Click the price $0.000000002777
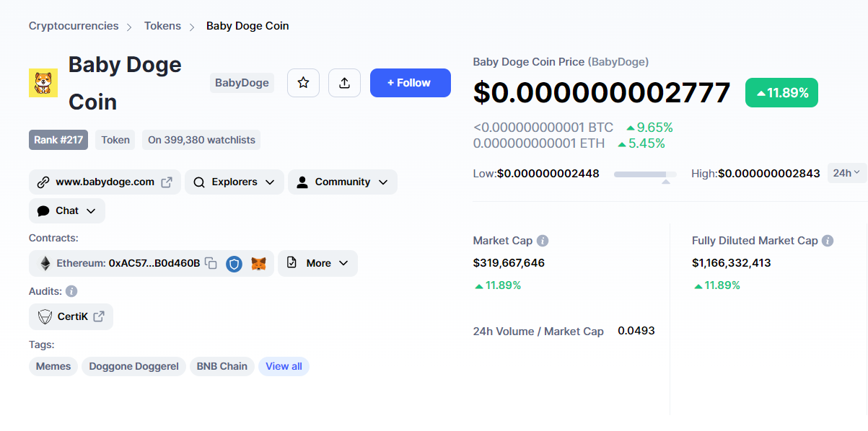This screenshot has height=431, width=868. point(602,93)
